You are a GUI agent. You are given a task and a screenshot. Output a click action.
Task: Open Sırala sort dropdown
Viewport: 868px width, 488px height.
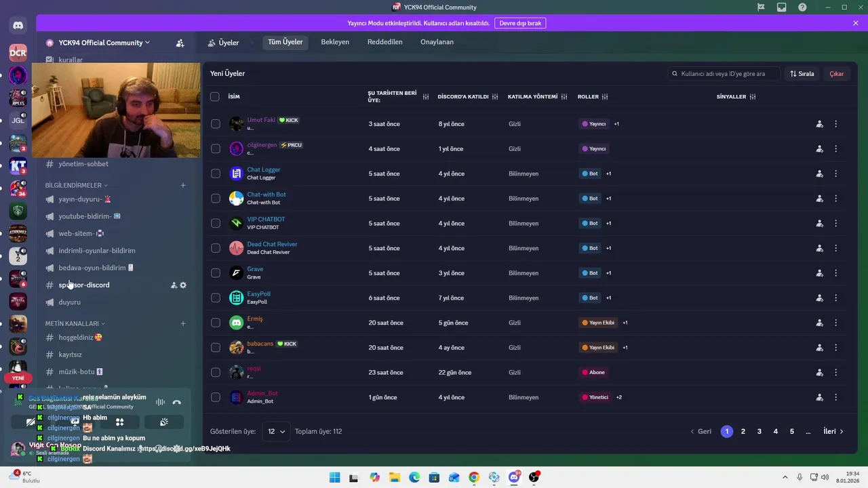tap(802, 74)
